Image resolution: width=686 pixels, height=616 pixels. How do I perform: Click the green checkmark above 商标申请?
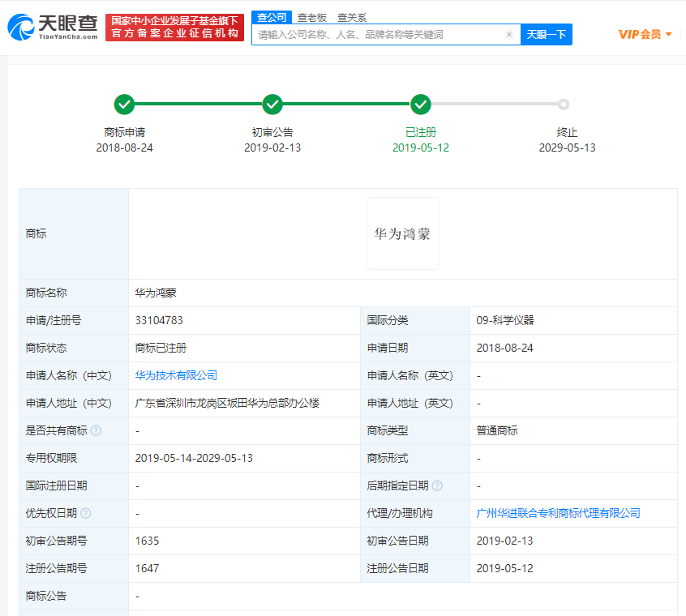(x=124, y=104)
